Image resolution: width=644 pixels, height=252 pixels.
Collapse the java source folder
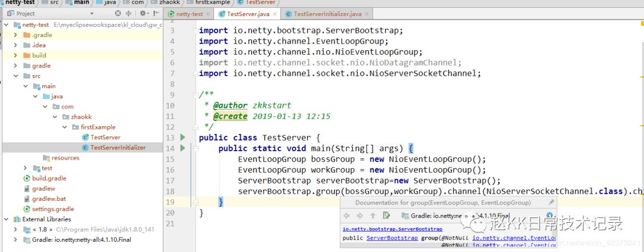click(x=35, y=97)
